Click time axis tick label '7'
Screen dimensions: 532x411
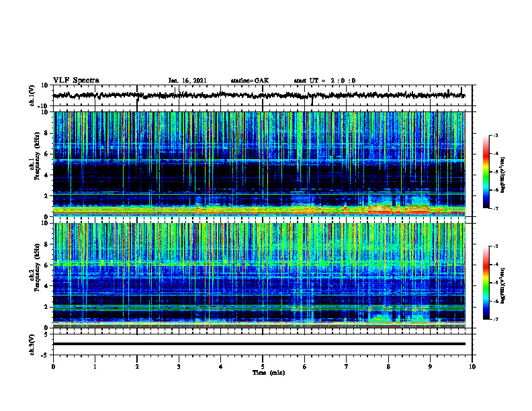(x=347, y=367)
